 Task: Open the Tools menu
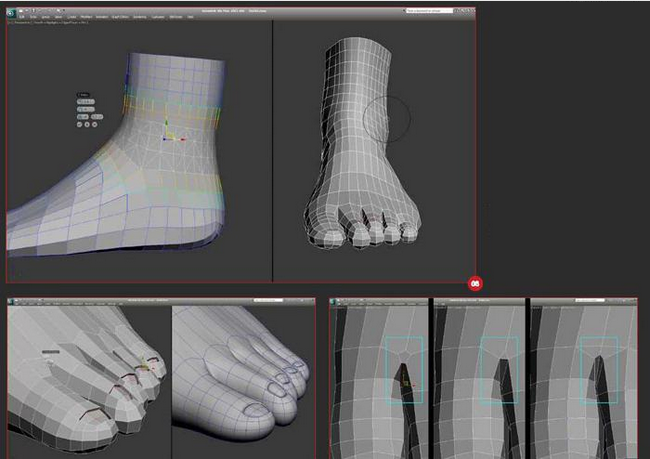[x=33, y=17]
